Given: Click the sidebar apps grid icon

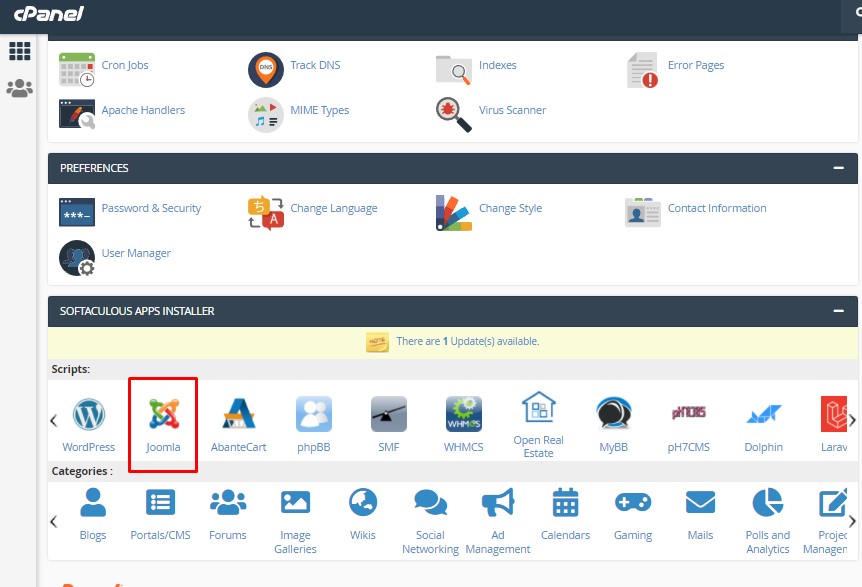Looking at the screenshot, I should click(x=20, y=51).
